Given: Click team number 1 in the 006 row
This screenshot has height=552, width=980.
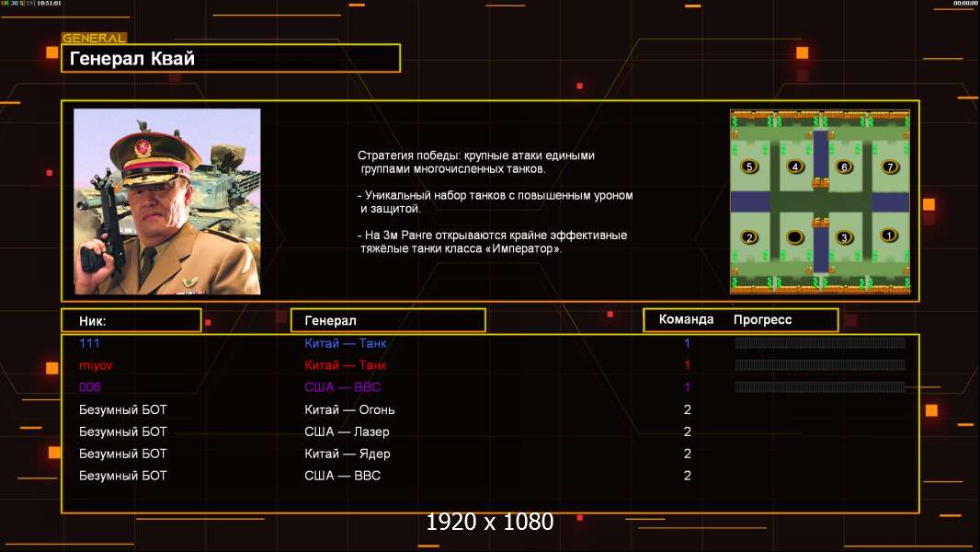Looking at the screenshot, I should (687, 387).
